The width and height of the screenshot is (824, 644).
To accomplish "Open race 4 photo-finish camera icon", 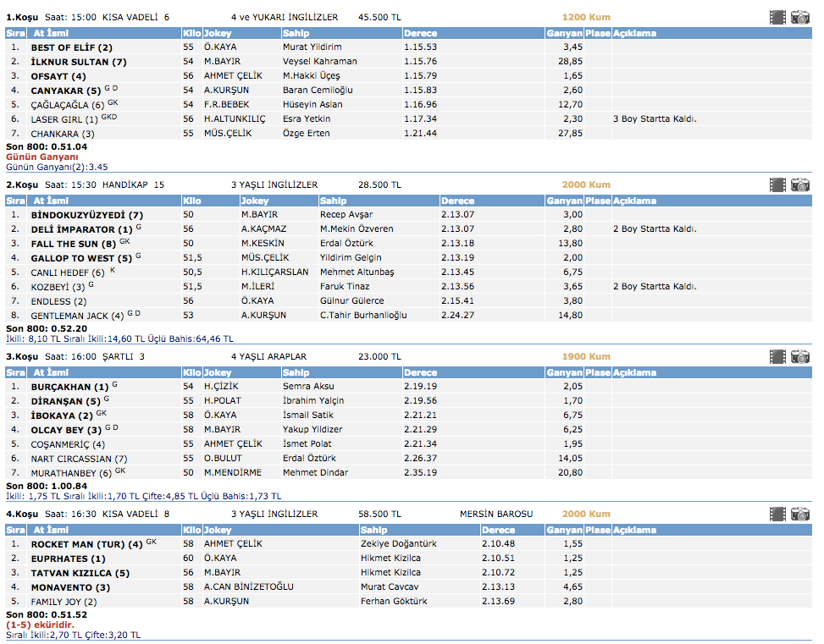I will (x=800, y=514).
